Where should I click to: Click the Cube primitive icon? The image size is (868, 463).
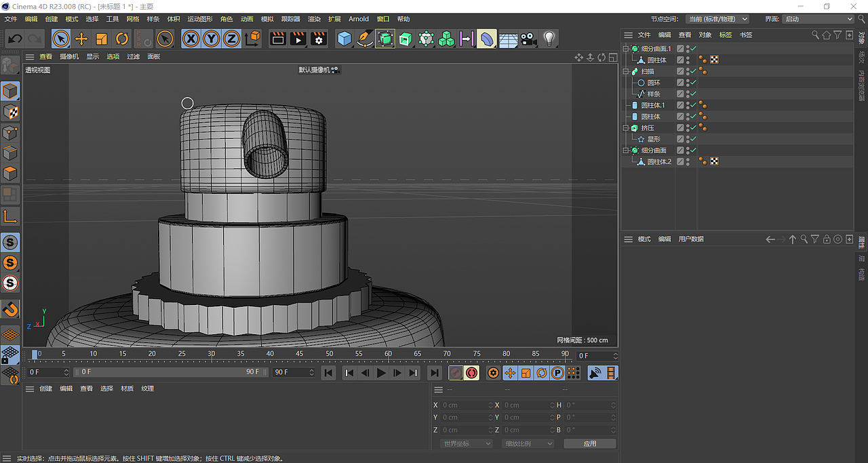click(x=344, y=39)
